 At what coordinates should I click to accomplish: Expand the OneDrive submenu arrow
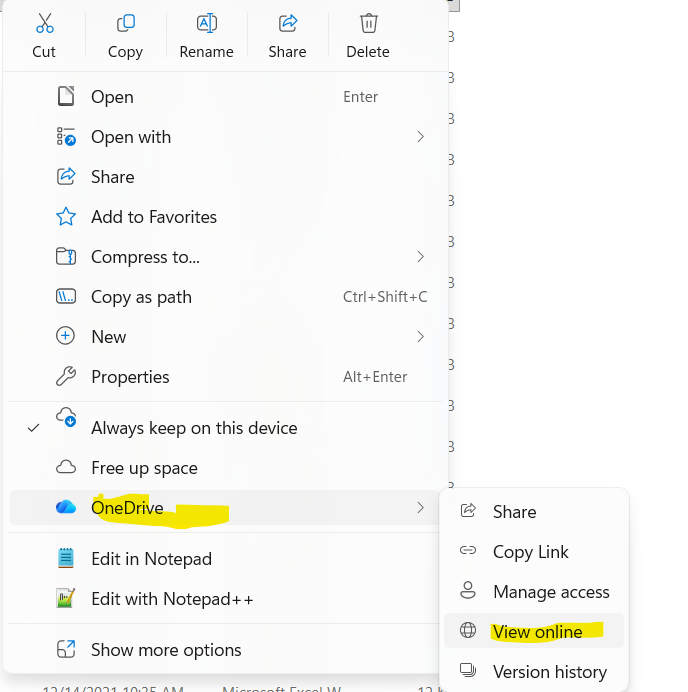(x=421, y=508)
